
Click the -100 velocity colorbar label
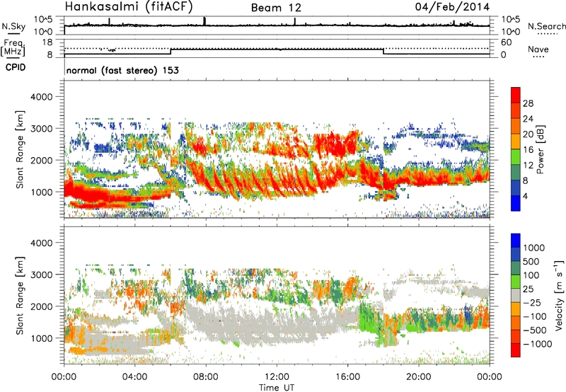point(535,316)
